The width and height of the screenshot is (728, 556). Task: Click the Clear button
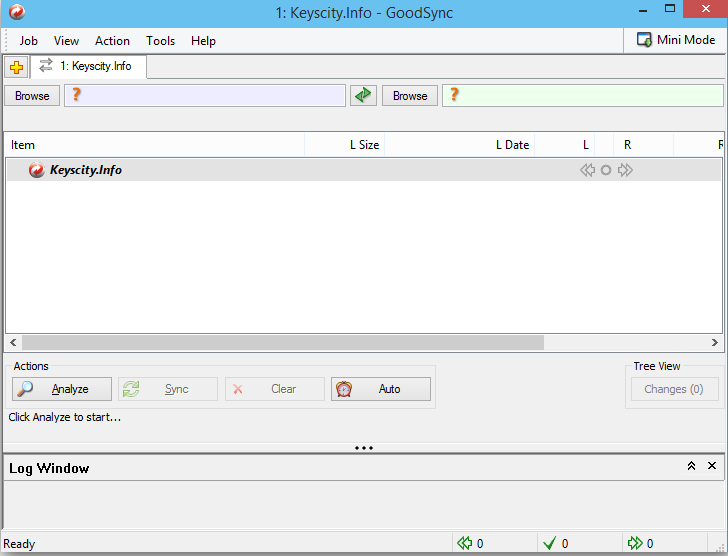pyautogui.click(x=274, y=389)
